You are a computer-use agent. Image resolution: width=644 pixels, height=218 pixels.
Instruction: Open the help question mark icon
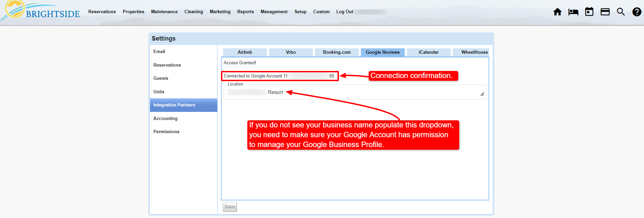[x=637, y=12]
